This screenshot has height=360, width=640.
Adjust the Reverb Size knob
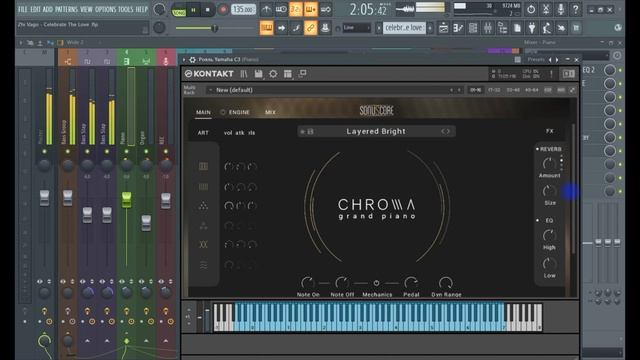[x=549, y=191]
